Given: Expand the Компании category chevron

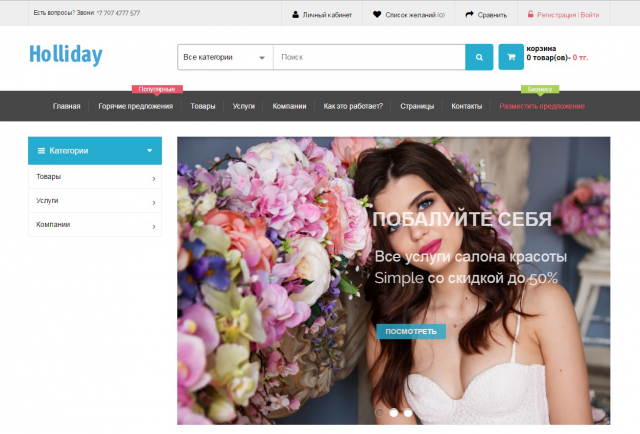Looking at the screenshot, I should pos(154,226).
